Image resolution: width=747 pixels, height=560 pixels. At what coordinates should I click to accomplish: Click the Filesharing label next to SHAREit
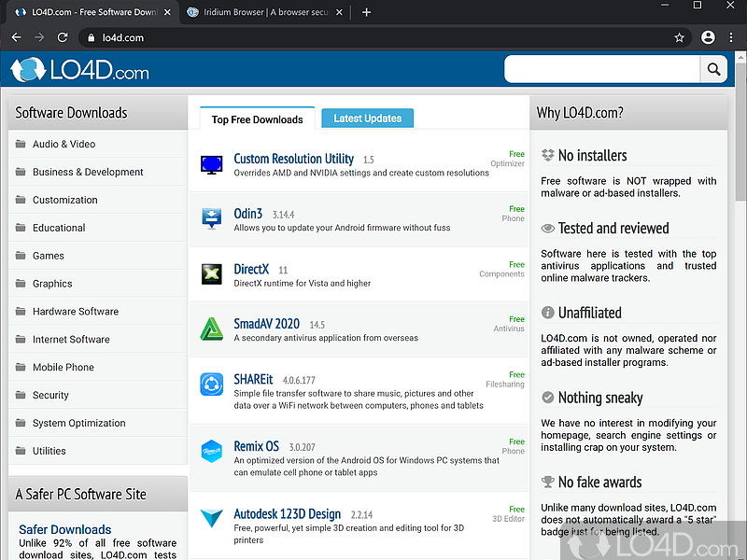tap(505, 385)
